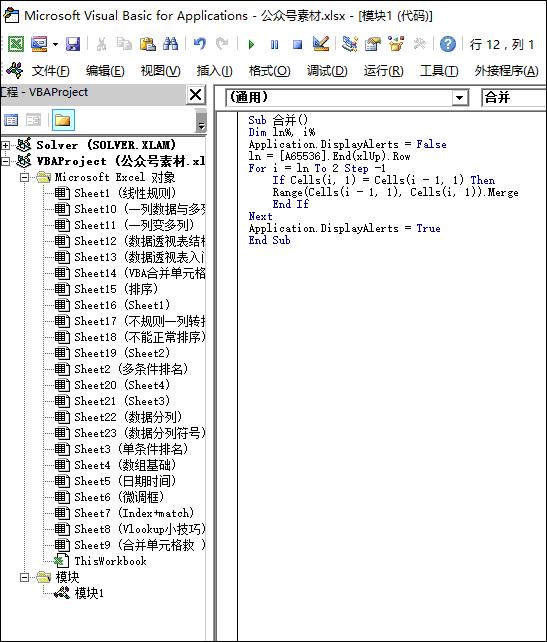Select Sheet4 (数组基础)
The height and width of the screenshot is (642, 547).
[115, 465]
